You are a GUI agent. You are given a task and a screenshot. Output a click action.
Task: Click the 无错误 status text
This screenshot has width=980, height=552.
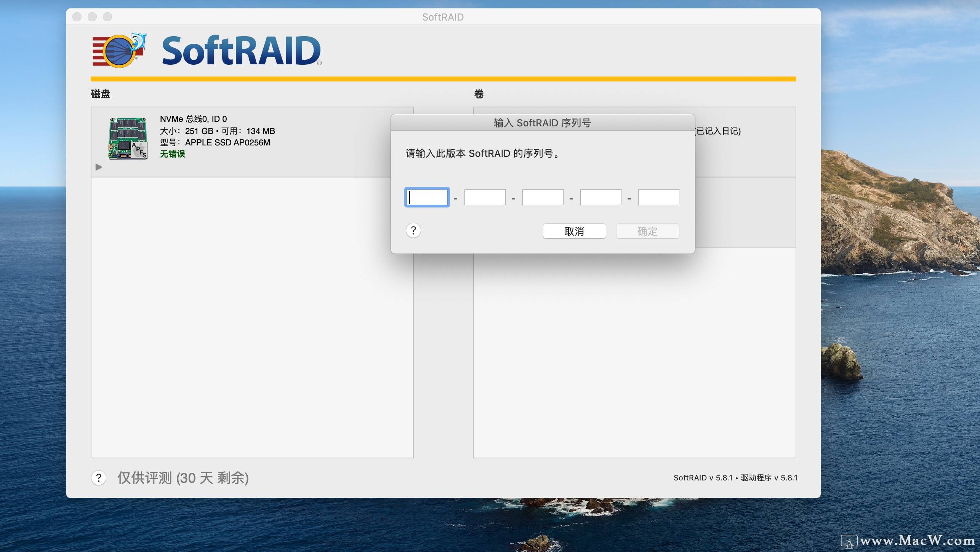click(x=172, y=154)
